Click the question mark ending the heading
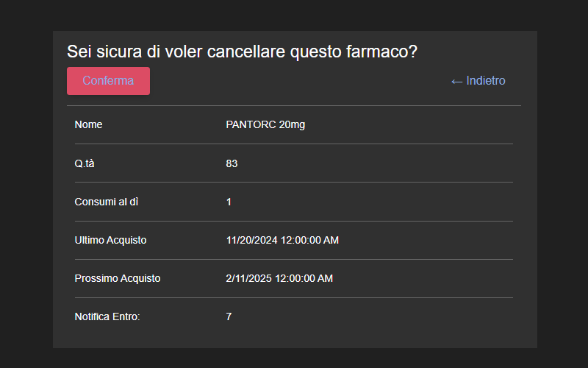The height and width of the screenshot is (368, 588). [413, 52]
